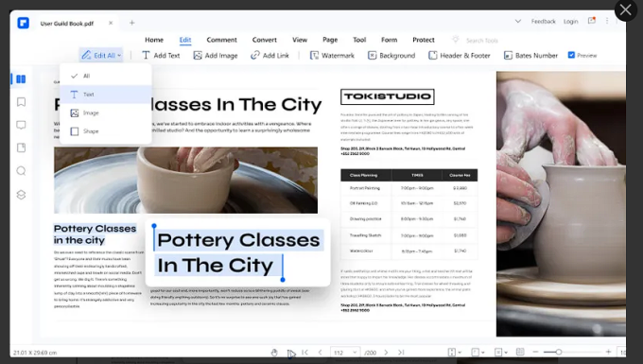
Task: Open the comments panel in sidebar
Action: pos(21,125)
